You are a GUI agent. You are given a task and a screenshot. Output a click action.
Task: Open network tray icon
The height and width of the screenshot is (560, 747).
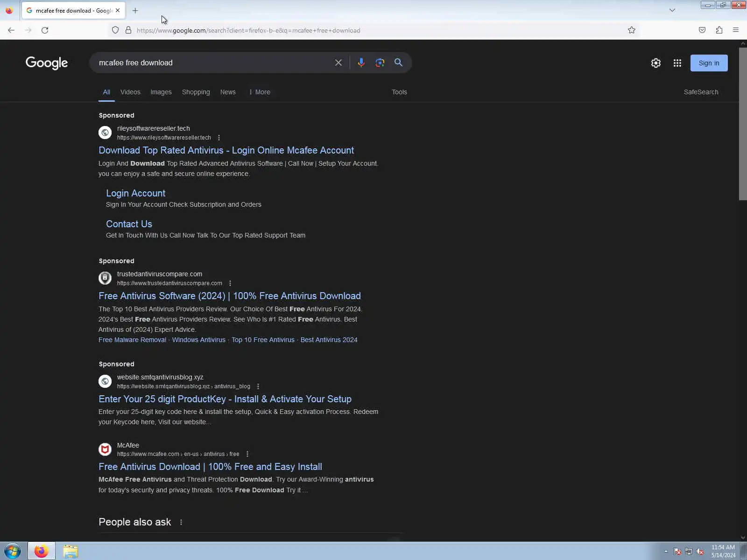pos(689,552)
